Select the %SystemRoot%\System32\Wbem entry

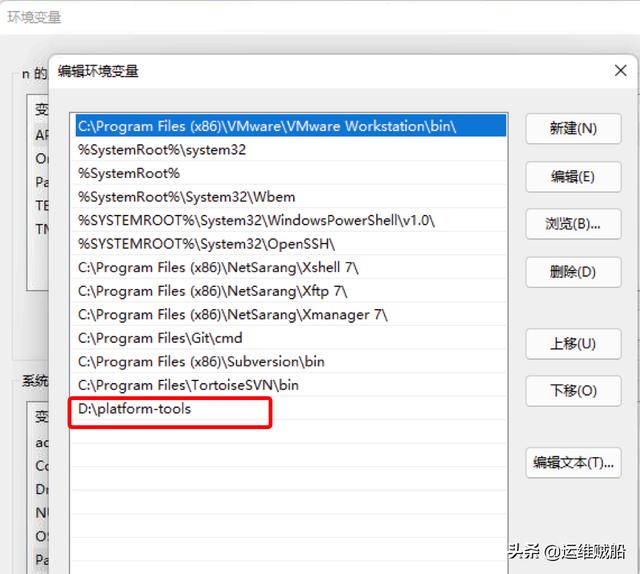click(289, 197)
